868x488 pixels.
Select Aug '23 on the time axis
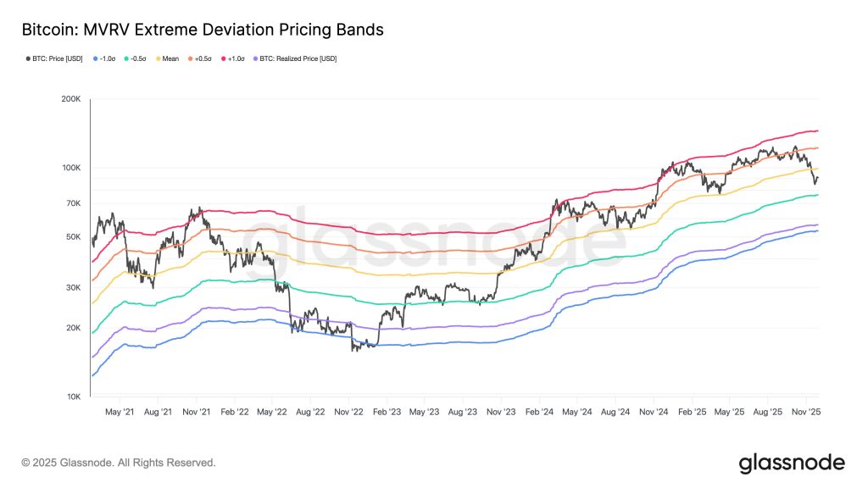coord(462,412)
